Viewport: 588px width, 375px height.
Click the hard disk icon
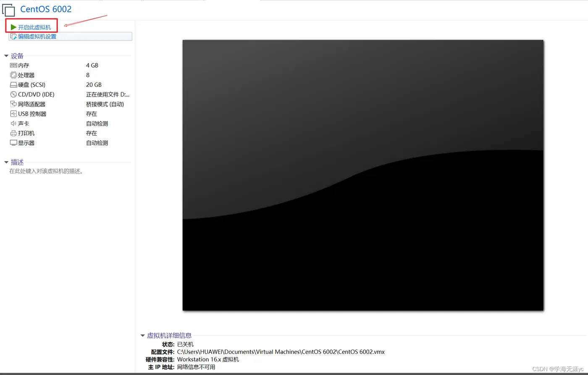(13, 85)
